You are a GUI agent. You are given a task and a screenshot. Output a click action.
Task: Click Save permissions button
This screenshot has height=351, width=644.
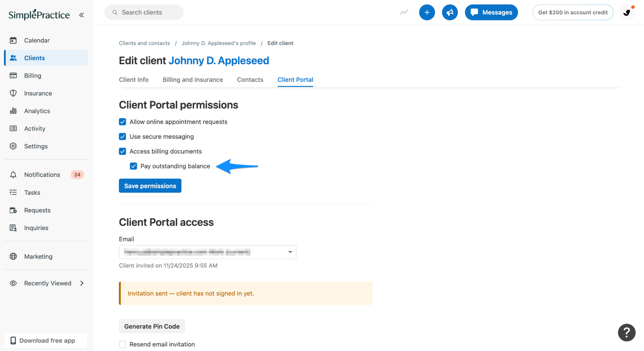pos(150,186)
